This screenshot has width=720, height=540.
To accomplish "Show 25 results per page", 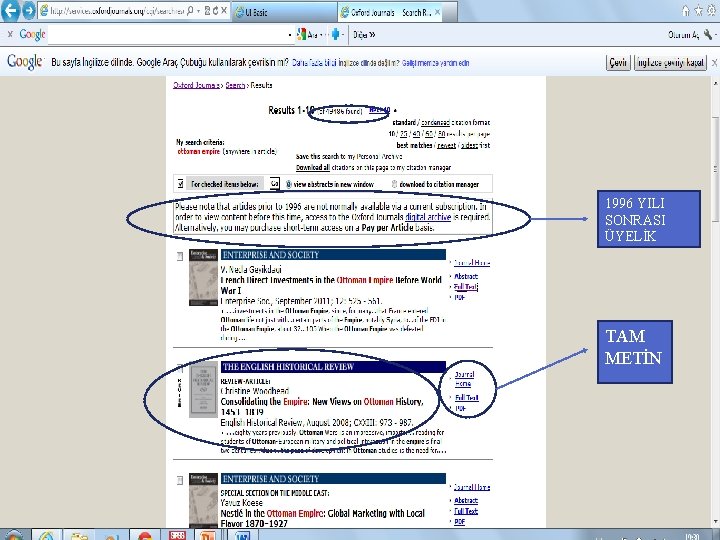I will (404, 134).
